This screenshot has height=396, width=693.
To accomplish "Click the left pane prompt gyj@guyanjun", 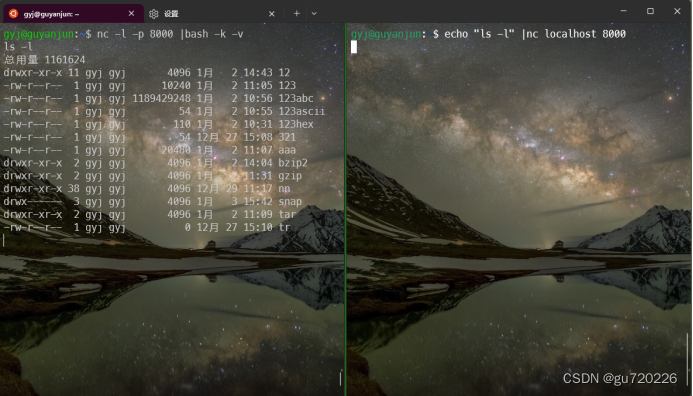I will pos(38,34).
